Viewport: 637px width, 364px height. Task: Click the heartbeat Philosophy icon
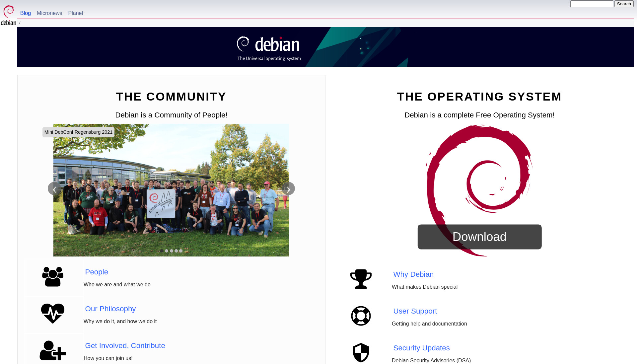click(x=53, y=313)
